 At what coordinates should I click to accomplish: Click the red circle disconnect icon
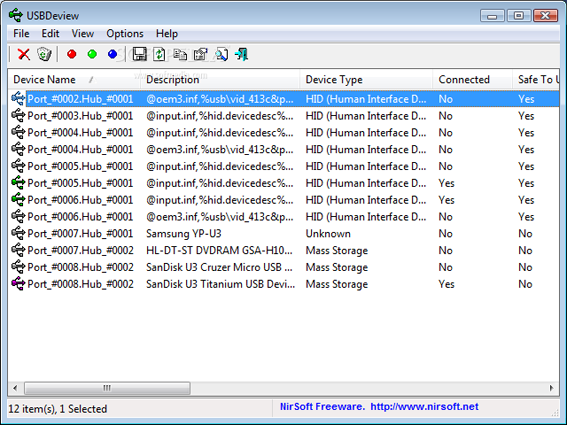72,54
